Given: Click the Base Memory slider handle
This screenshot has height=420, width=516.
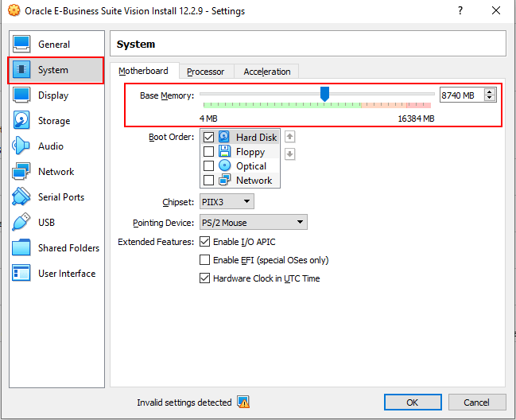Looking at the screenshot, I should [324, 95].
